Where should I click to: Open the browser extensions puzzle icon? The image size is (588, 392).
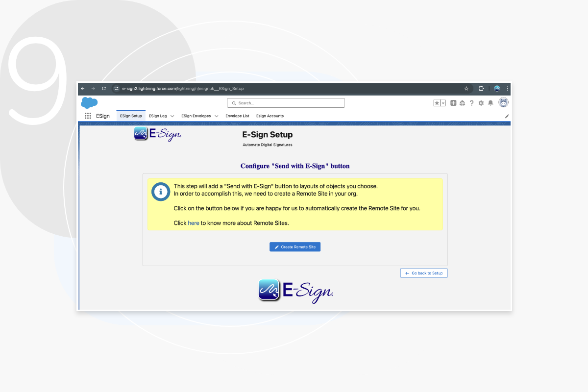coord(481,89)
